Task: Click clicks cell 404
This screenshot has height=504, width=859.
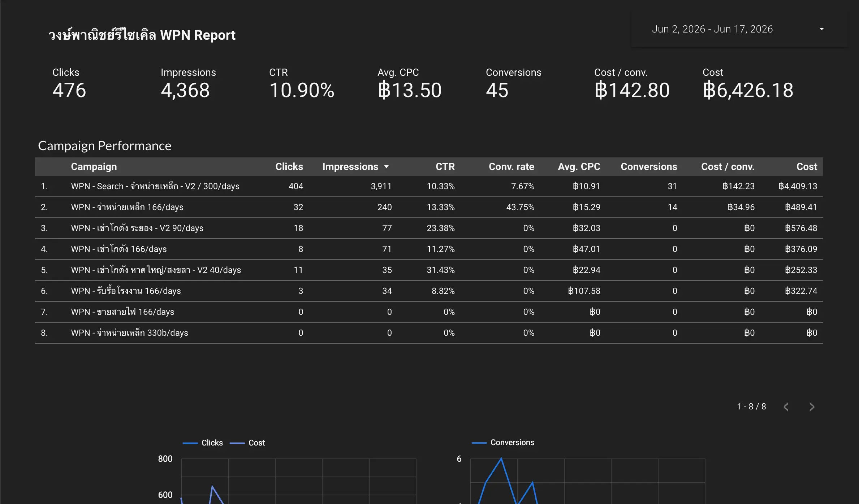Action: (296, 186)
